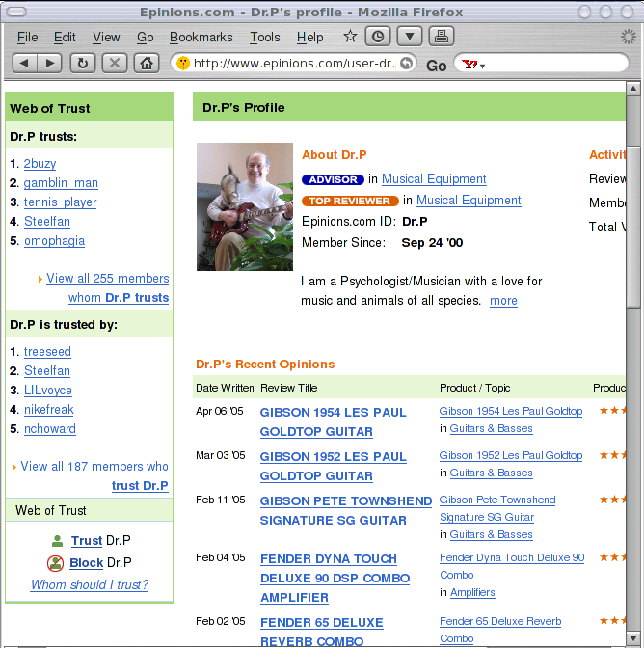View all 187 members who trust Dr.P
Screen dimensions: 644x648
click(x=94, y=476)
